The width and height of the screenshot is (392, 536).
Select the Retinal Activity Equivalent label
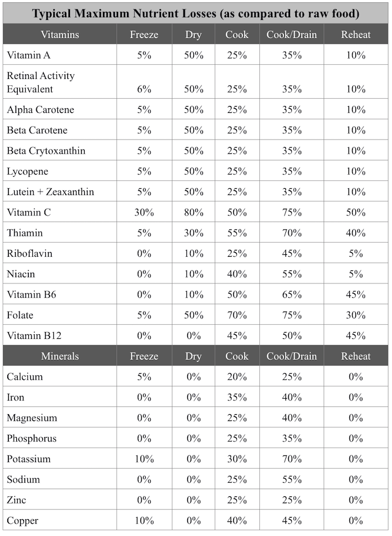pos(41,83)
